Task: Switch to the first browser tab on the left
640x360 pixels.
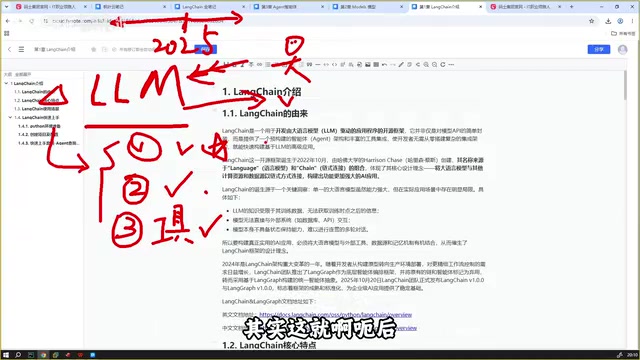Action: tap(51, 7)
